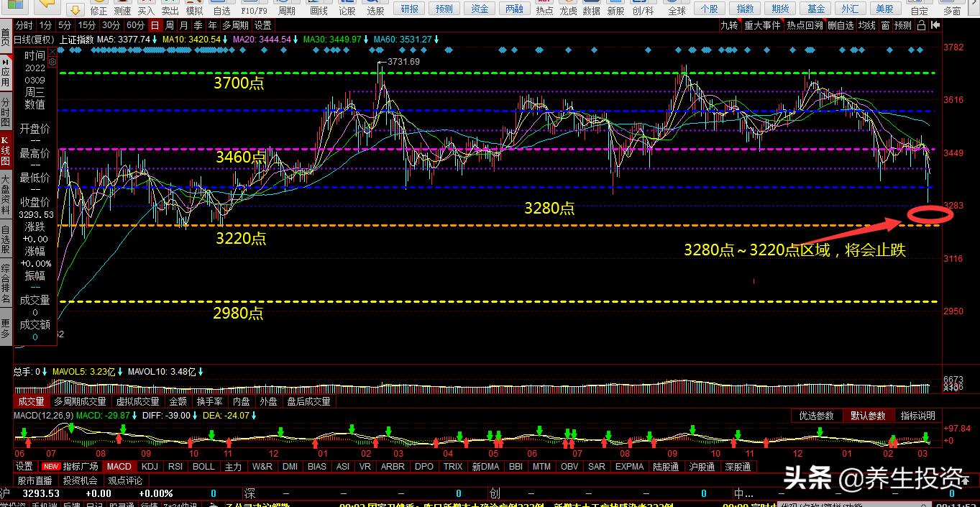The image size is (980, 507).
Task: Click the 研报 research reports button
Action: [409, 9]
